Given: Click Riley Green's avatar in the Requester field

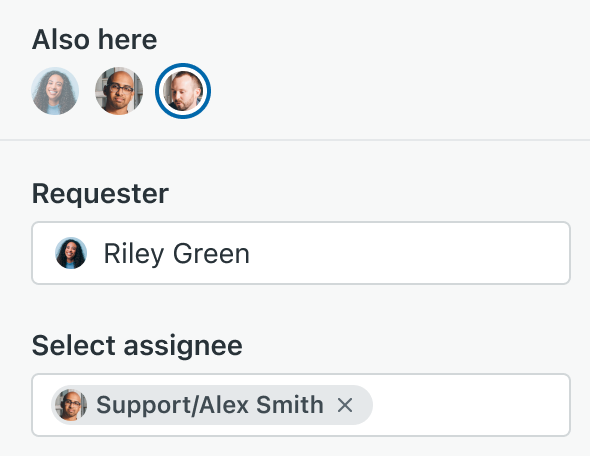Looking at the screenshot, I should (x=71, y=253).
